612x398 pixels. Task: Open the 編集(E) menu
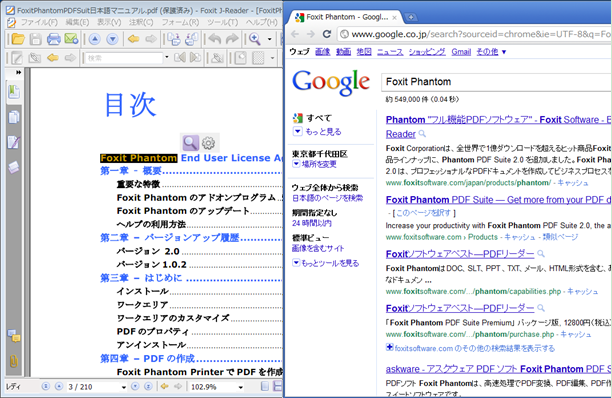tap(77, 22)
